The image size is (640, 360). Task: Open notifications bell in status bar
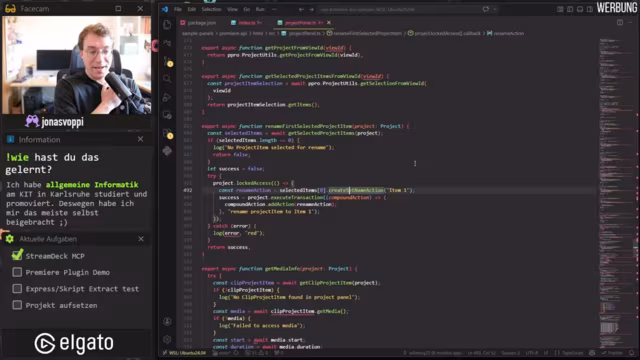pos(631,353)
